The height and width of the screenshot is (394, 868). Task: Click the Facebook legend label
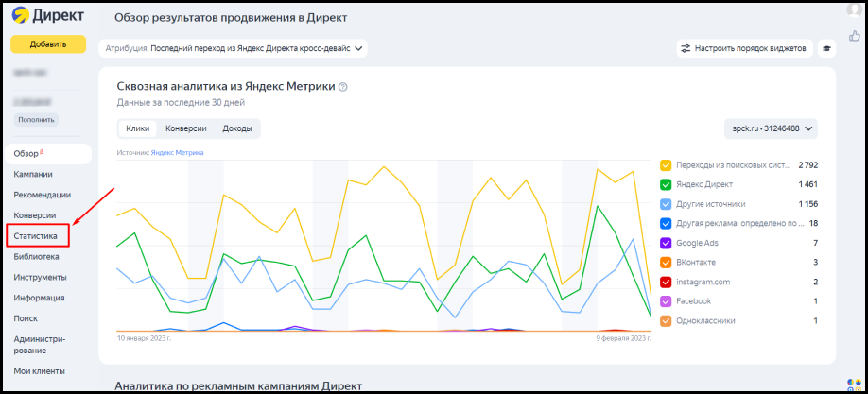tap(694, 301)
